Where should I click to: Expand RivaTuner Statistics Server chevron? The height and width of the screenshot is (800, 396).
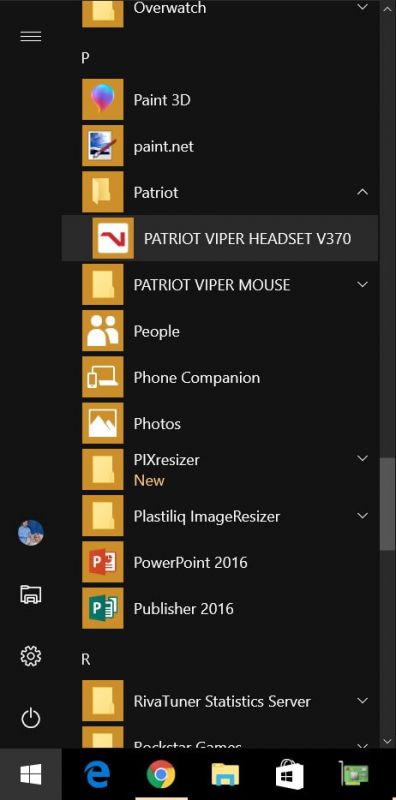[363, 701]
